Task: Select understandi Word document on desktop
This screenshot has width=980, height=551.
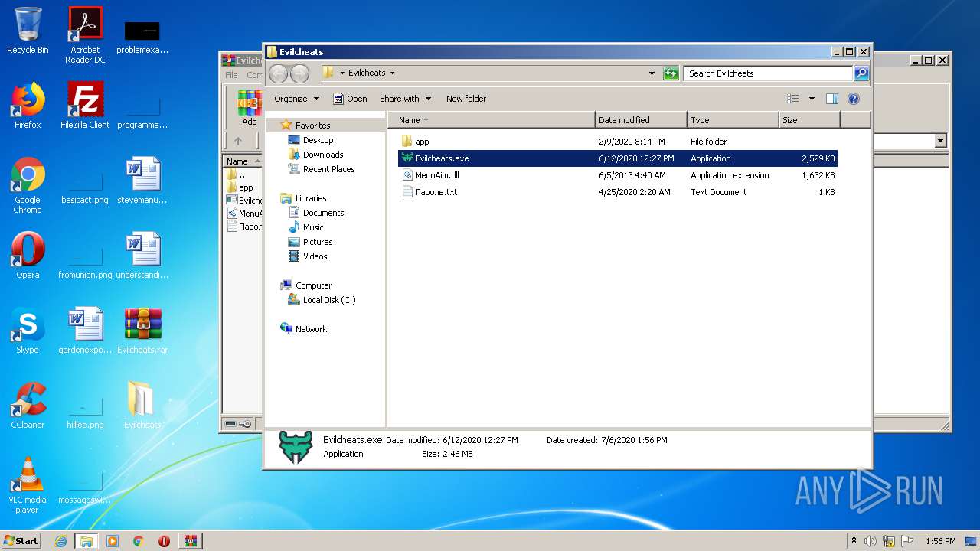Action: [x=142, y=256]
